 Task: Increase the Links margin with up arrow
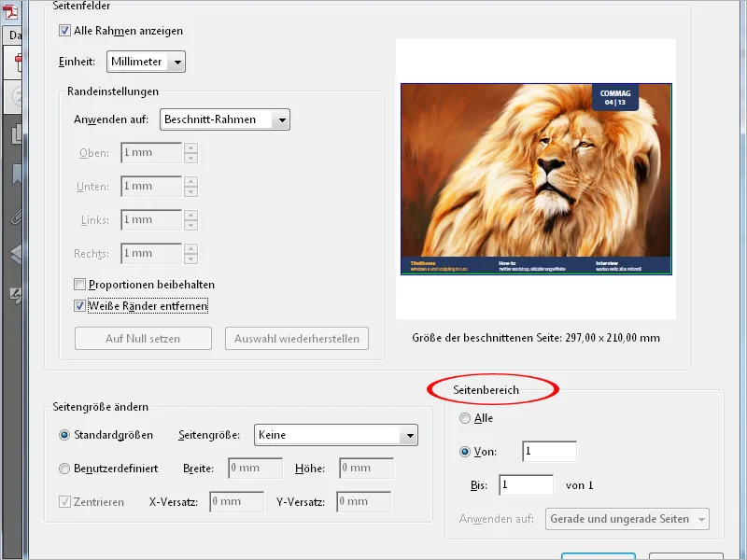coord(190,215)
